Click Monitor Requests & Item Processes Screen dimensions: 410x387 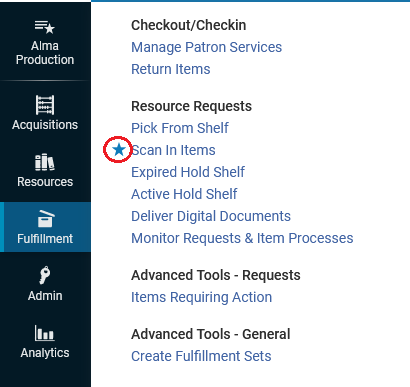pos(242,238)
